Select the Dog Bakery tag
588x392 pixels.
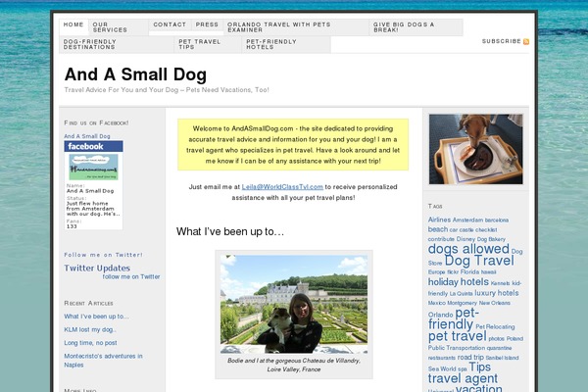(491, 239)
